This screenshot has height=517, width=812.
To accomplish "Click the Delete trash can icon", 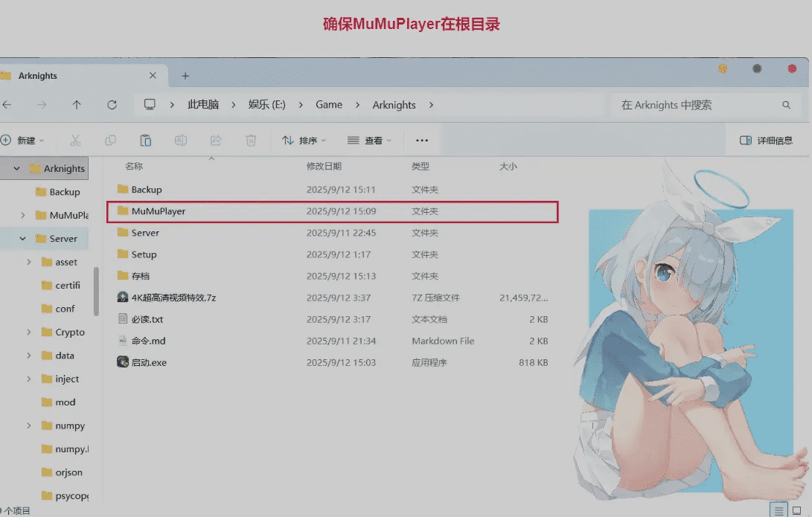I will (252, 141).
